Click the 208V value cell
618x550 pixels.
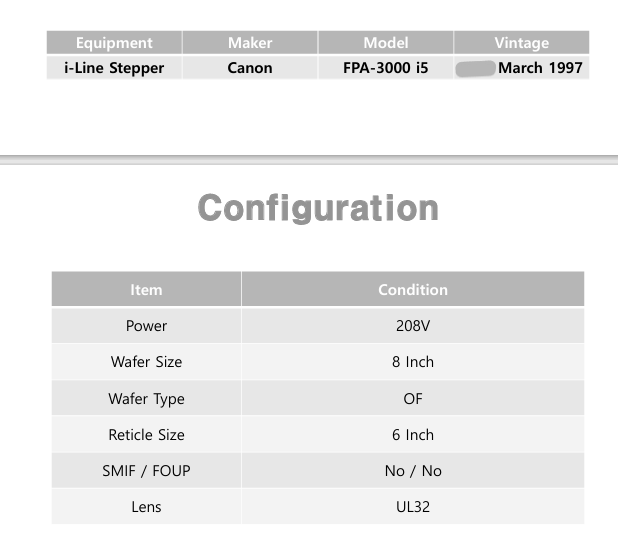412,326
